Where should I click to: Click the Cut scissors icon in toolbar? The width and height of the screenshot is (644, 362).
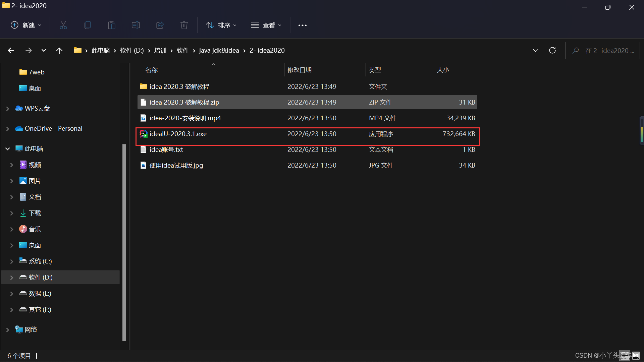point(63,25)
